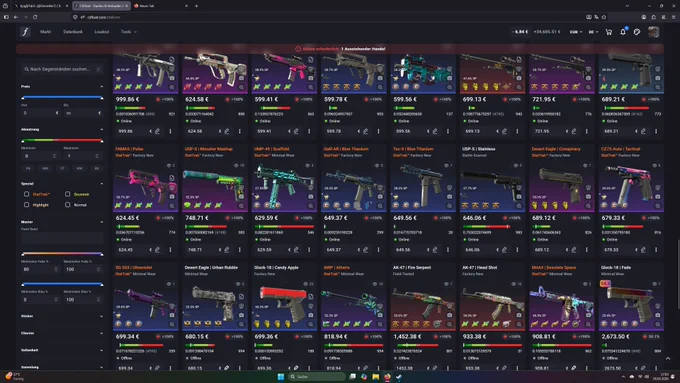Open Steam from the Windows taskbar
Viewport: 680px width, 383px height.
click(x=399, y=376)
